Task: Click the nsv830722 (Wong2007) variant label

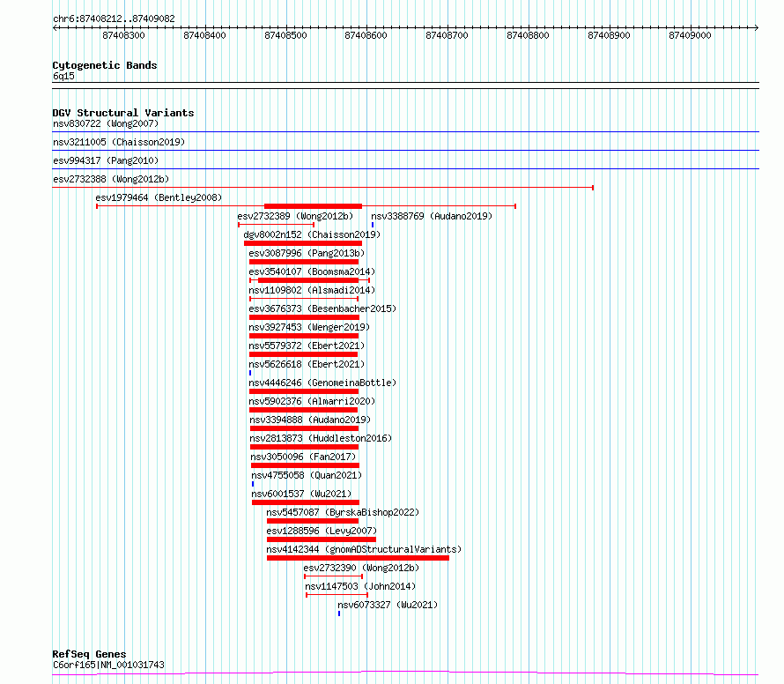Action: pyautogui.click(x=106, y=123)
